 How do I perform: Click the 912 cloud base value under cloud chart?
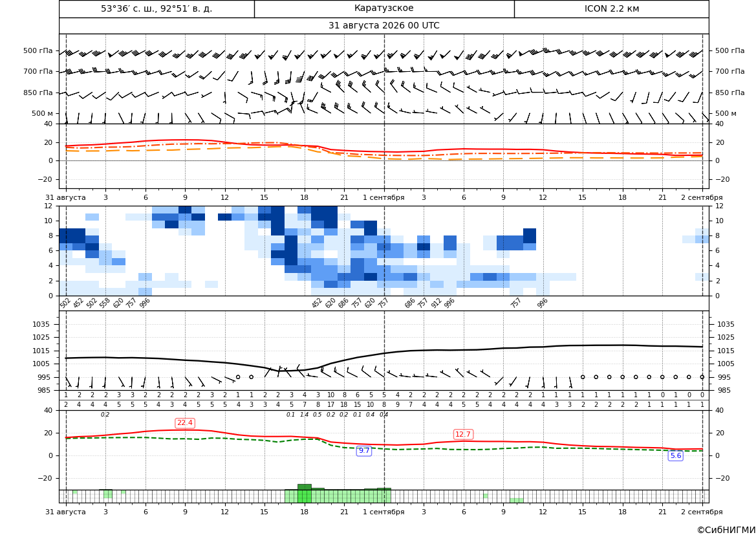pos(436,303)
